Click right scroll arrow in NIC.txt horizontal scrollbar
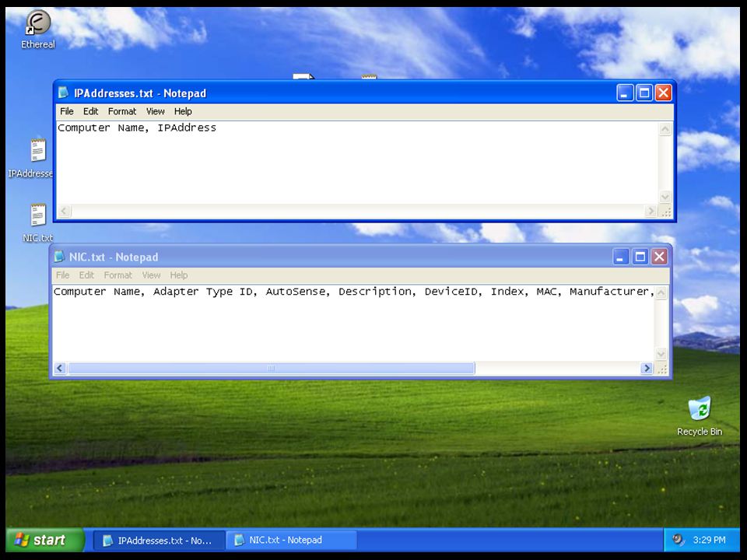The image size is (747, 560). coord(647,368)
